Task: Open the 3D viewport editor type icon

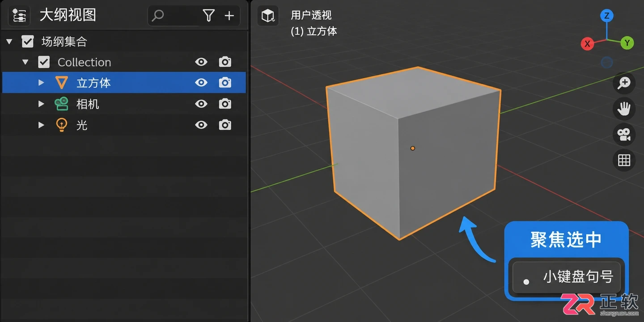Action: pos(268,16)
